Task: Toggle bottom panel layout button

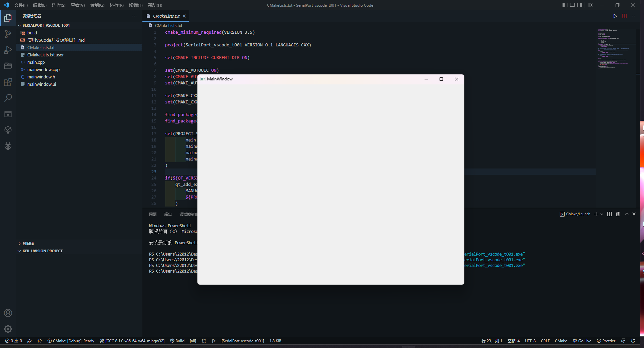Action: tap(572, 5)
